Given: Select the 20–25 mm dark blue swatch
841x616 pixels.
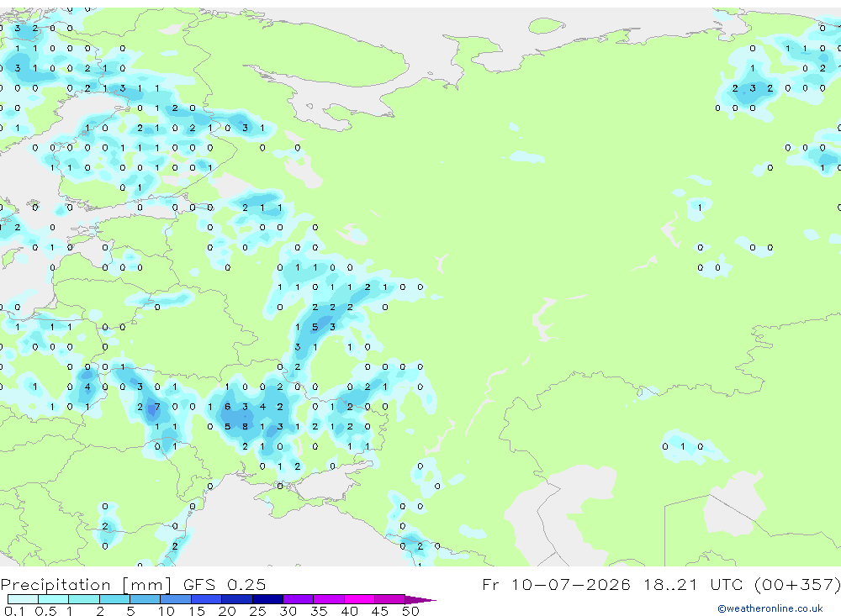Looking at the screenshot, I should [237, 599].
